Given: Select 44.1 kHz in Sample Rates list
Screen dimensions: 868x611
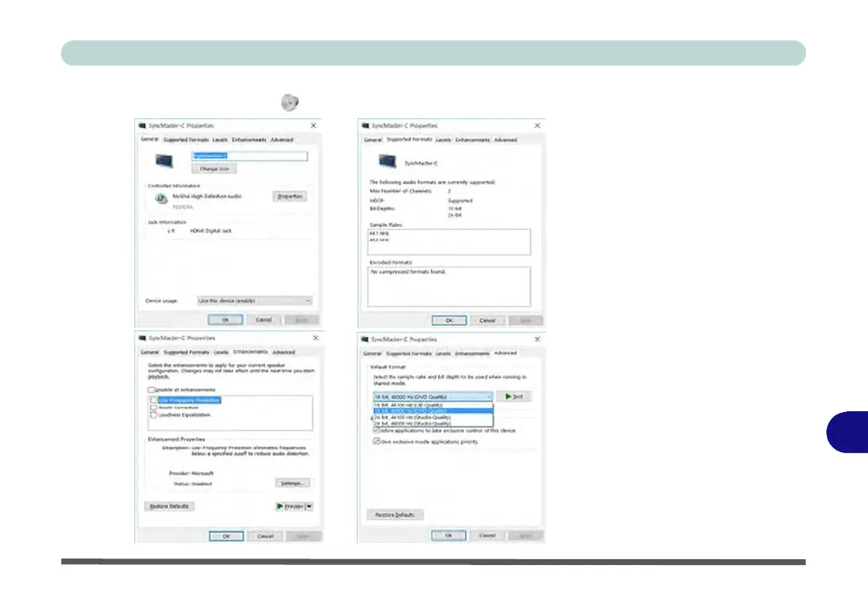Looking at the screenshot, I should pyautogui.click(x=379, y=233).
